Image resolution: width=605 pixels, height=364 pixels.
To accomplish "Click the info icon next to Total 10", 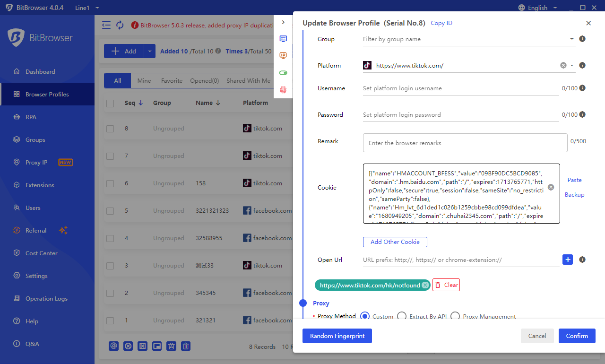I will click(x=218, y=51).
